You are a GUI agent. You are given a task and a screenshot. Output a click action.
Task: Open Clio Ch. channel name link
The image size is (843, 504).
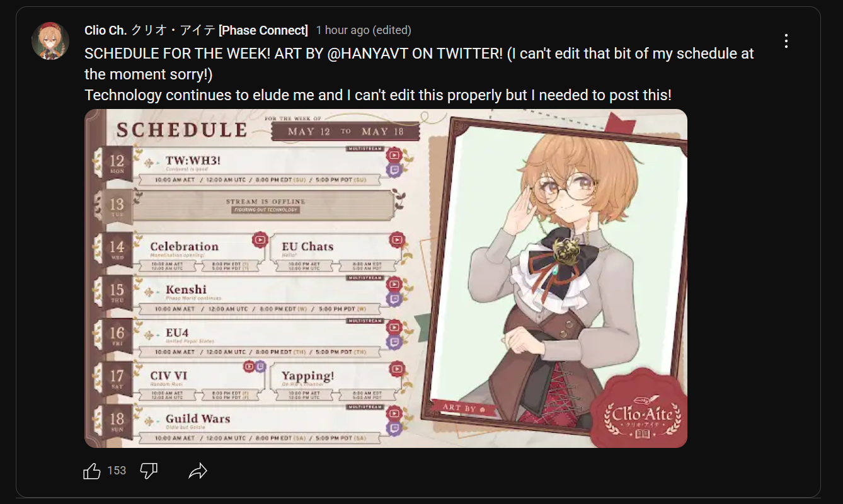click(196, 30)
